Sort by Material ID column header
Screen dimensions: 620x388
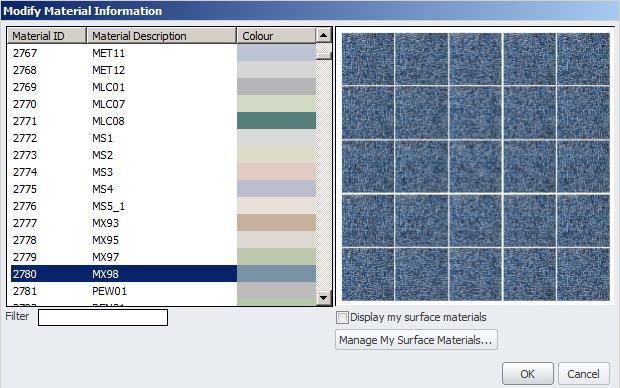(47, 36)
